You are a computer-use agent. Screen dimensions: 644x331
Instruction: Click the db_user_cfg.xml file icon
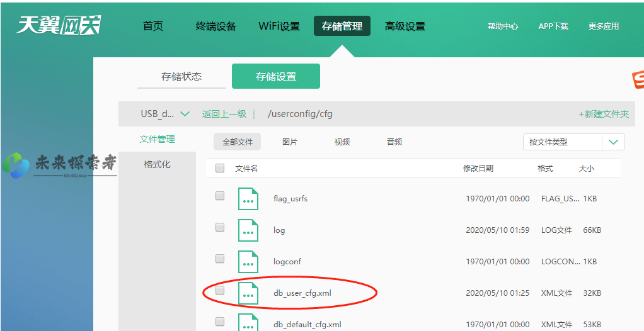(248, 293)
